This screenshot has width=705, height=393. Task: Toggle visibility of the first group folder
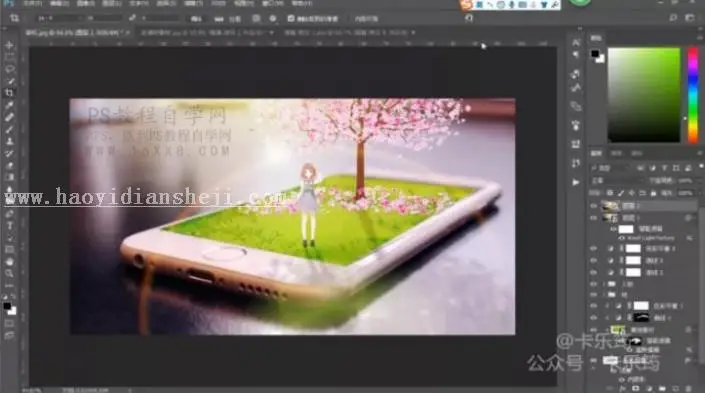[x=593, y=284]
